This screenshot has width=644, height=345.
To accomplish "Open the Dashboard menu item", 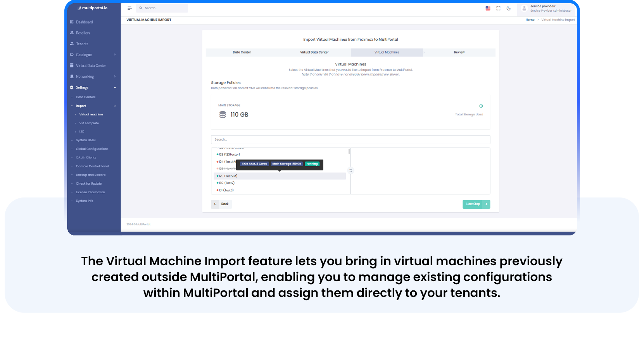I will (x=85, y=22).
